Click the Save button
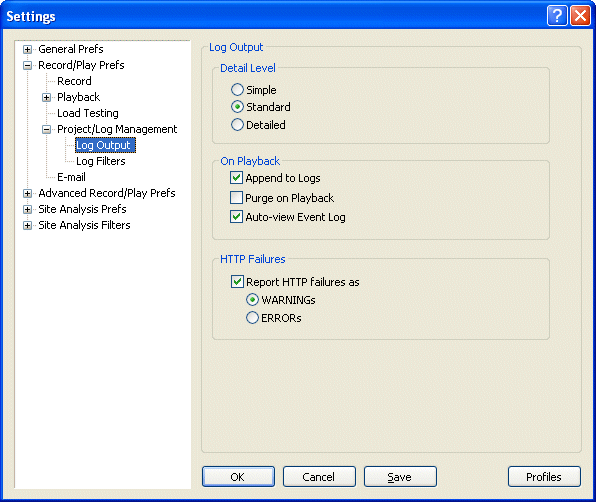The image size is (596, 502). [x=400, y=477]
